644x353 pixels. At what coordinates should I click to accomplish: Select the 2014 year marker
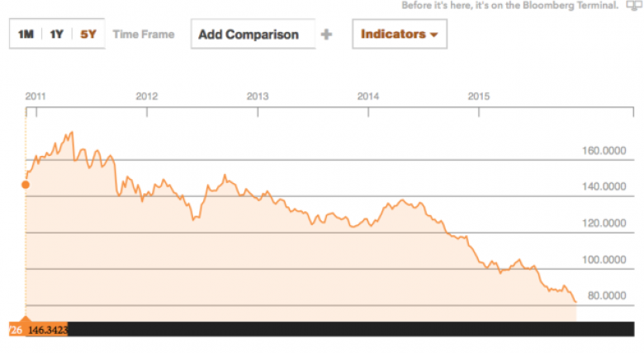click(368, 96)
